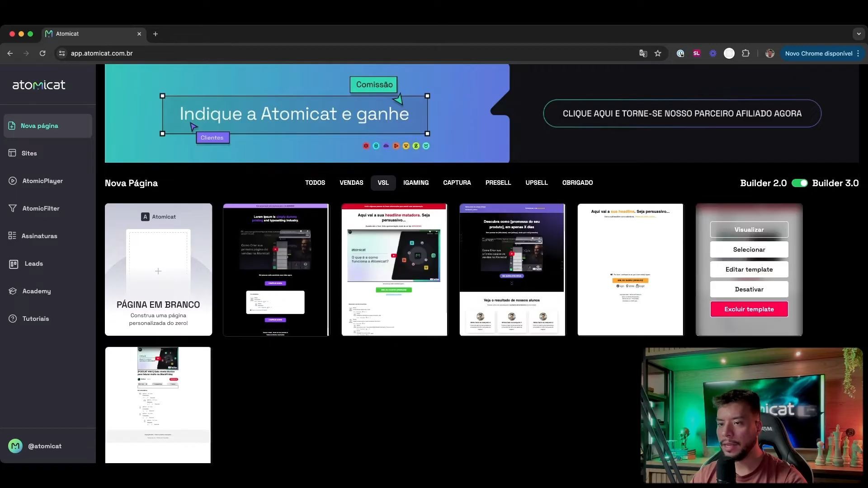Reload the page with refresh icon
The width and height of the screenshot is (868, 488).
[42, 53]
